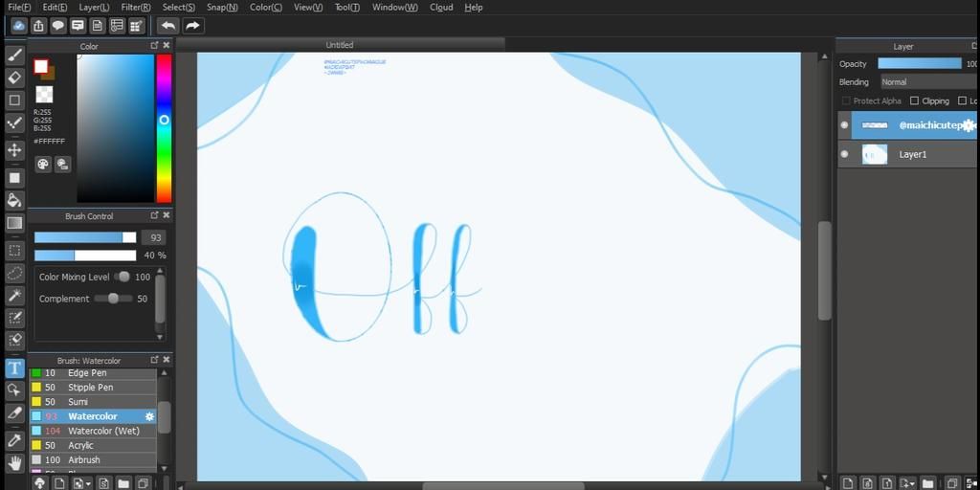Select the Gradient tool
980x490 pixels.
pos(15,223)
